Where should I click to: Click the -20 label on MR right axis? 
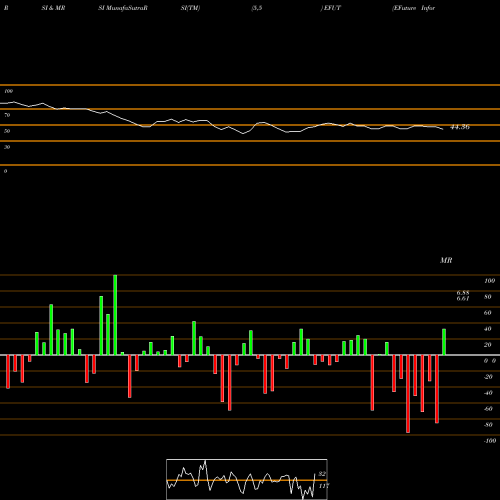point(488,377)
